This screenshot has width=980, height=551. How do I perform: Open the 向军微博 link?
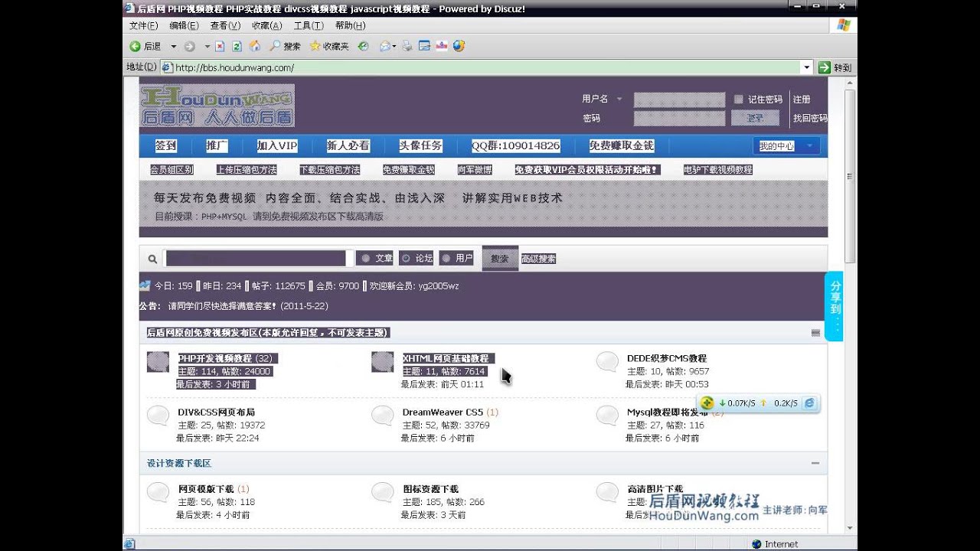tap(475, 170)
